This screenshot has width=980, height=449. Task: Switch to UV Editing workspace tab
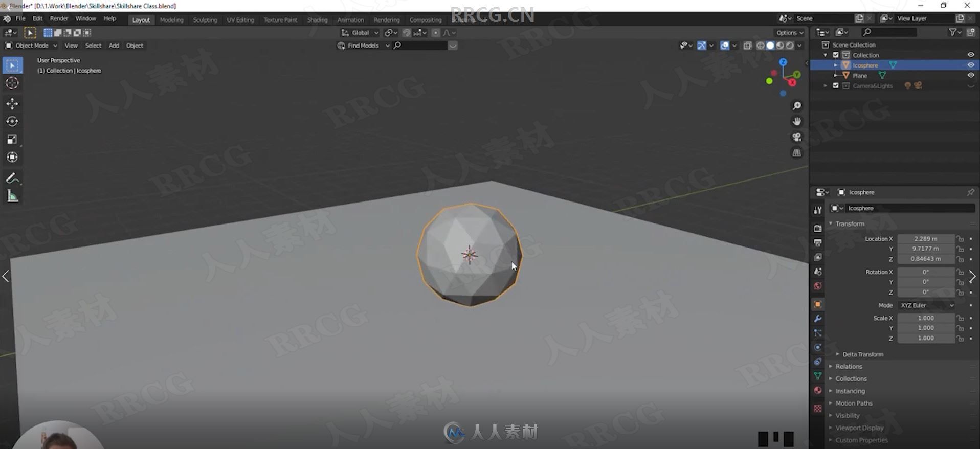(x=240, y=20)
